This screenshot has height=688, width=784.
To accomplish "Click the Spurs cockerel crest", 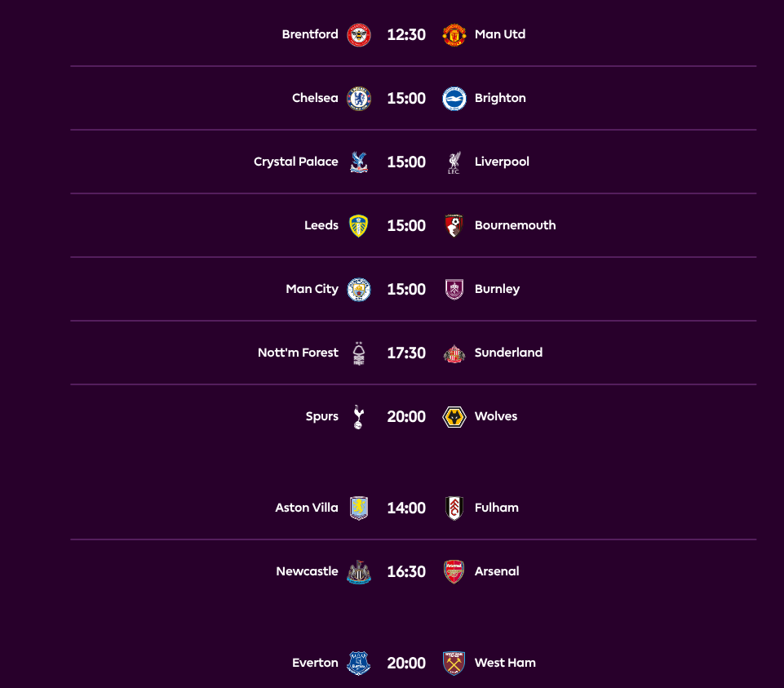I will click(359, 416).
